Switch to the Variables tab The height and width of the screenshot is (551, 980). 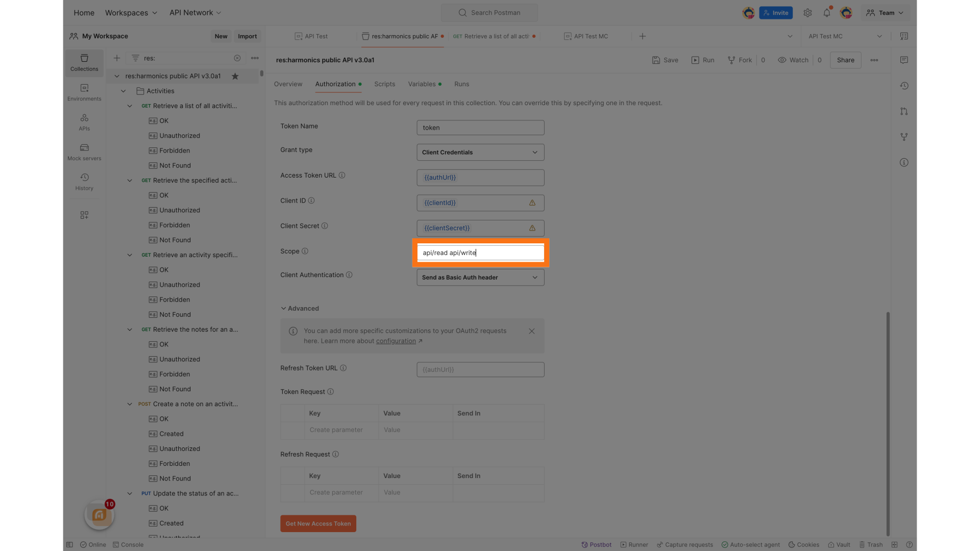(x=422, y=84)
